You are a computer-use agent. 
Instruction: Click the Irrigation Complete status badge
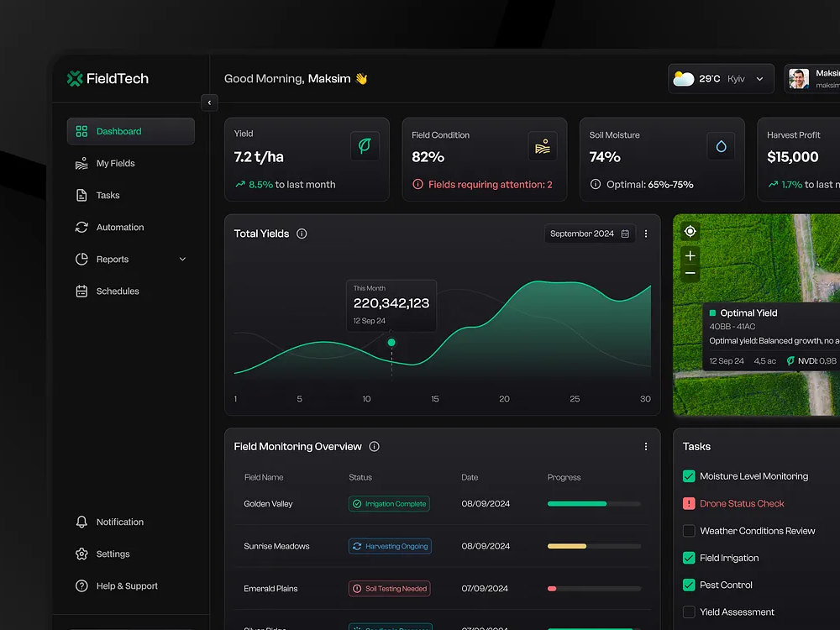[x=390, y=503]
